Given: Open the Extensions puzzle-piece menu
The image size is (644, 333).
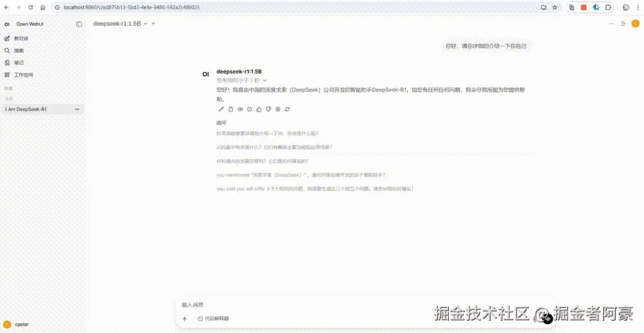Looking at the screenshot, I should 609,7.
